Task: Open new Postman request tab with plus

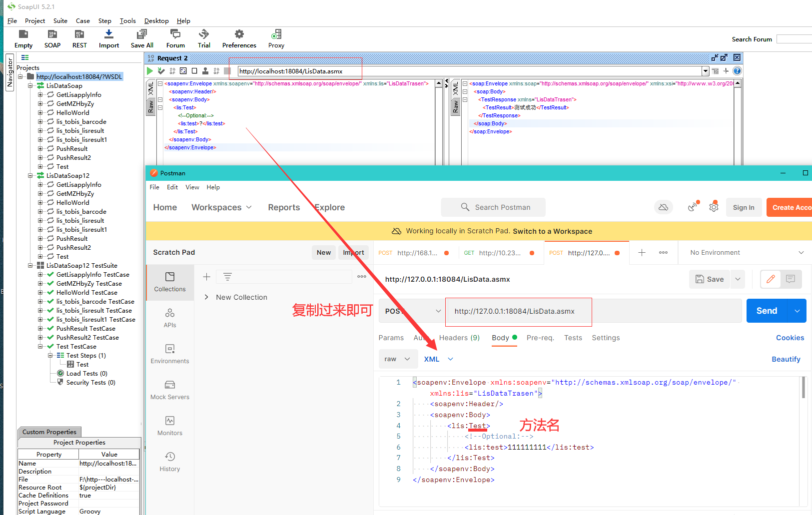Action: (642, 253)
